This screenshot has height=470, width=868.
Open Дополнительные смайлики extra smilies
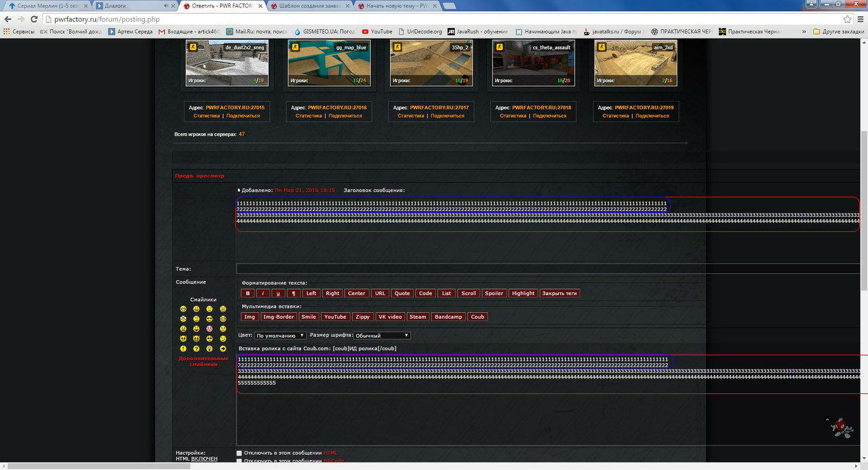pos(203,361)
